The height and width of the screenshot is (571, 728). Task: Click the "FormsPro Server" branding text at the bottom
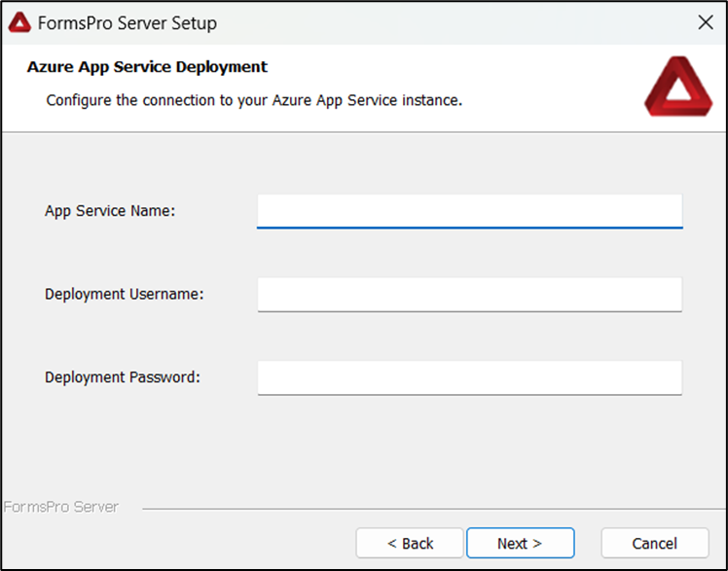60,507
